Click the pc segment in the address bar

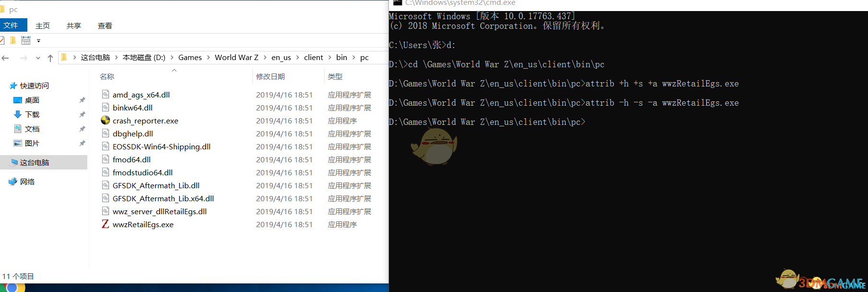(364, 58)
